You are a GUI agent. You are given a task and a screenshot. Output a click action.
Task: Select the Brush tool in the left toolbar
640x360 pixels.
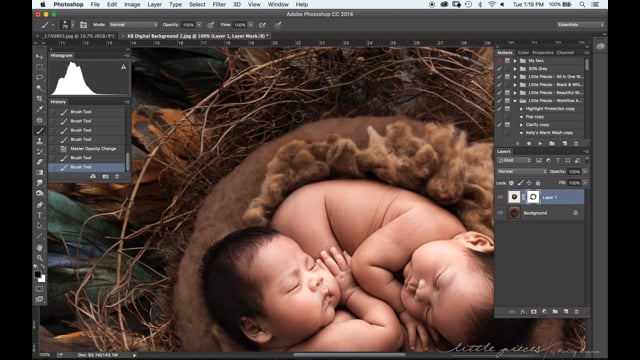point(39,131)
